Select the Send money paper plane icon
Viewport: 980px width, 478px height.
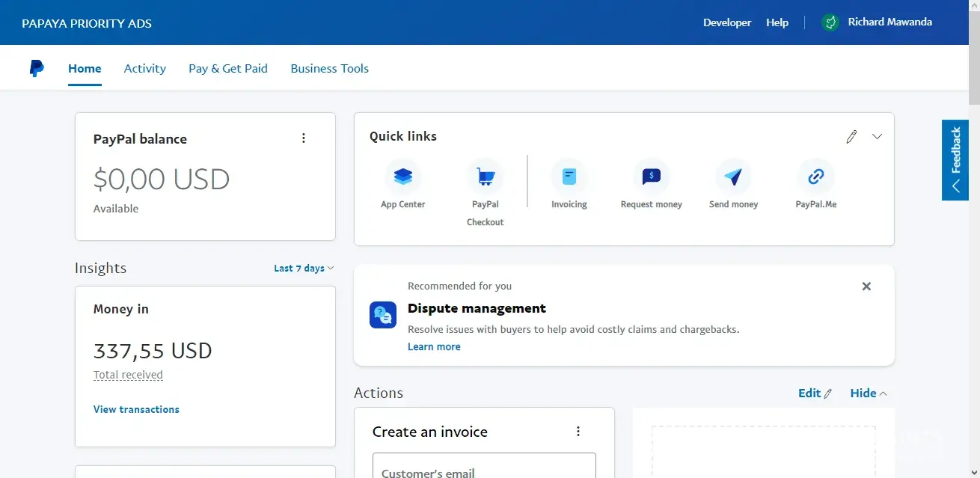[733, 177]
